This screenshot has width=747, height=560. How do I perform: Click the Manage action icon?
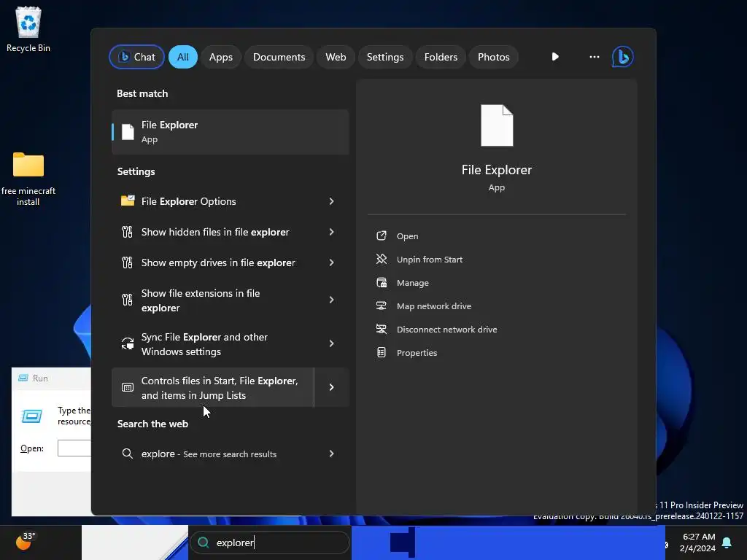381,282
